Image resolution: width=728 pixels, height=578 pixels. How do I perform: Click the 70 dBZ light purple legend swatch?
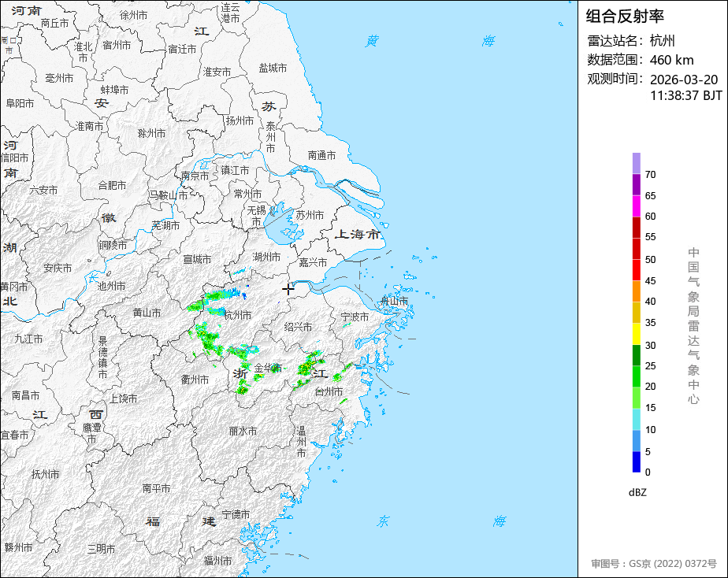click(x=636, y=163)
